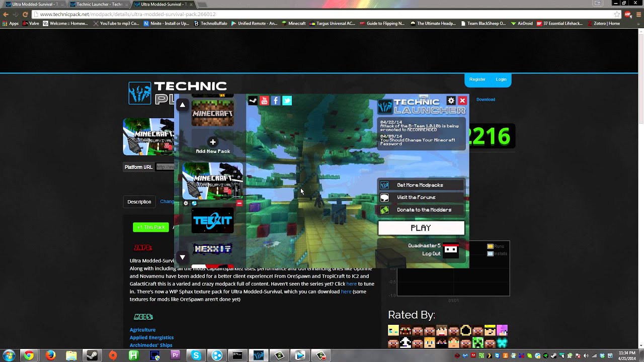Open Technic Launcher from the taskbar

[x=259, y=355]
